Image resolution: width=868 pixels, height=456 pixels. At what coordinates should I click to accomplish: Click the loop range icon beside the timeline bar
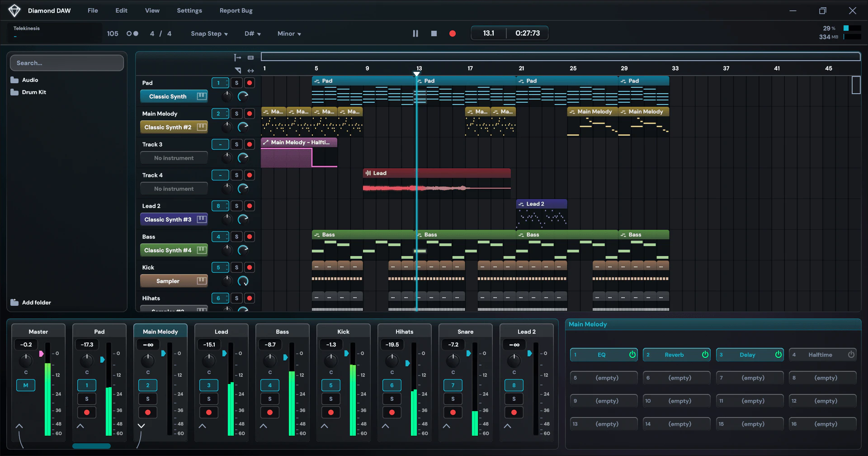(x=250, y=57)
